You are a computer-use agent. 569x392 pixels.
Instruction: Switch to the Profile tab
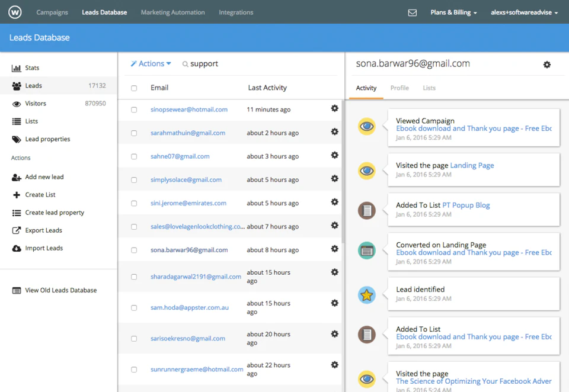point(399,87)
